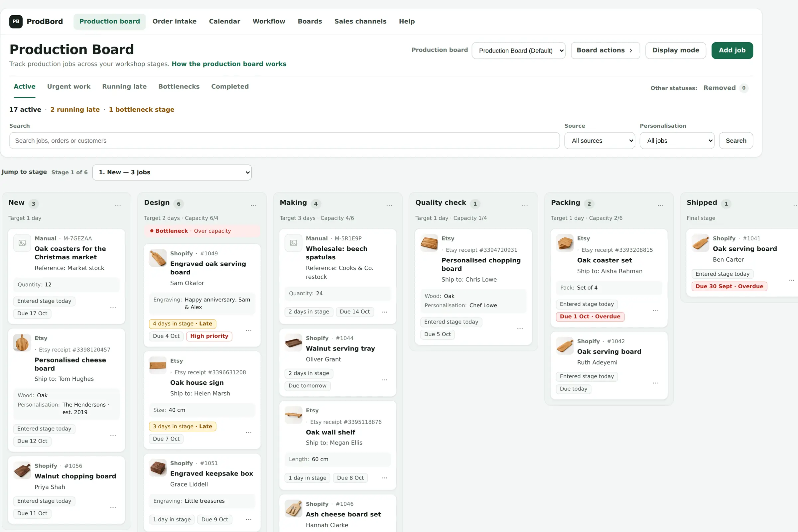Image resolution: width=798 pixels, height=532 pixels.
Task: Open options menu for Quality check column
Action: tap(525, 205)
